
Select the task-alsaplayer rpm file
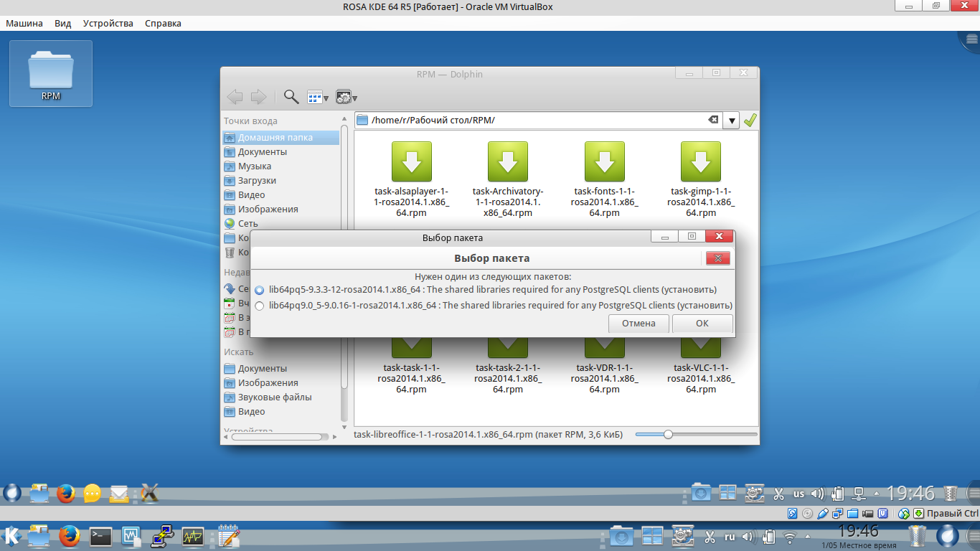(x=412, y=179)
